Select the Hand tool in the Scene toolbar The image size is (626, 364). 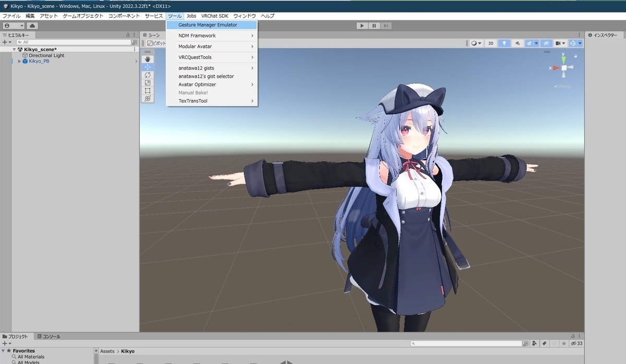148,59
